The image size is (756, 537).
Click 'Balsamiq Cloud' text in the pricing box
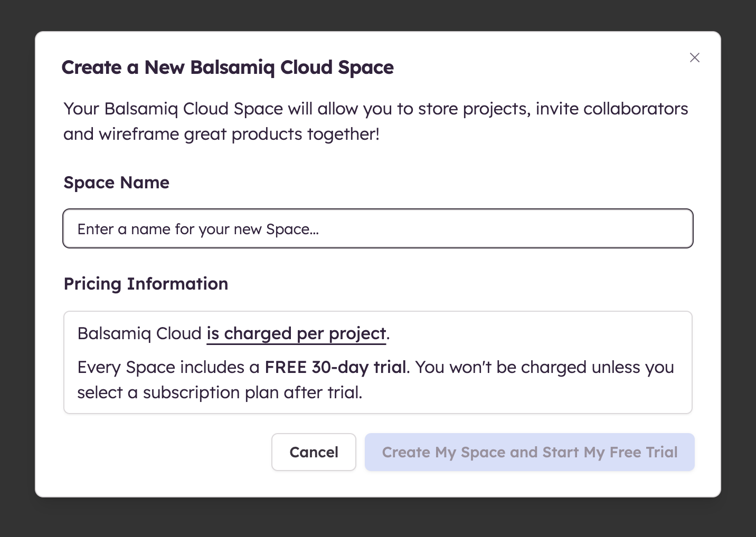139,334
